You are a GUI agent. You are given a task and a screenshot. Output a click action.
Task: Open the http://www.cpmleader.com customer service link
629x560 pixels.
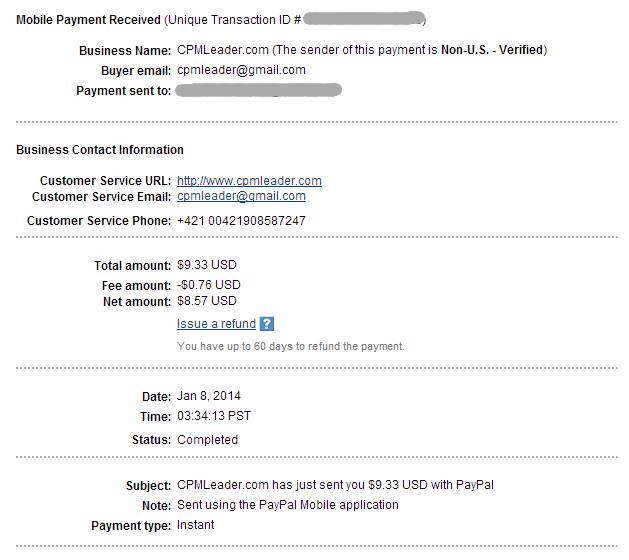(x=249, y=181)
